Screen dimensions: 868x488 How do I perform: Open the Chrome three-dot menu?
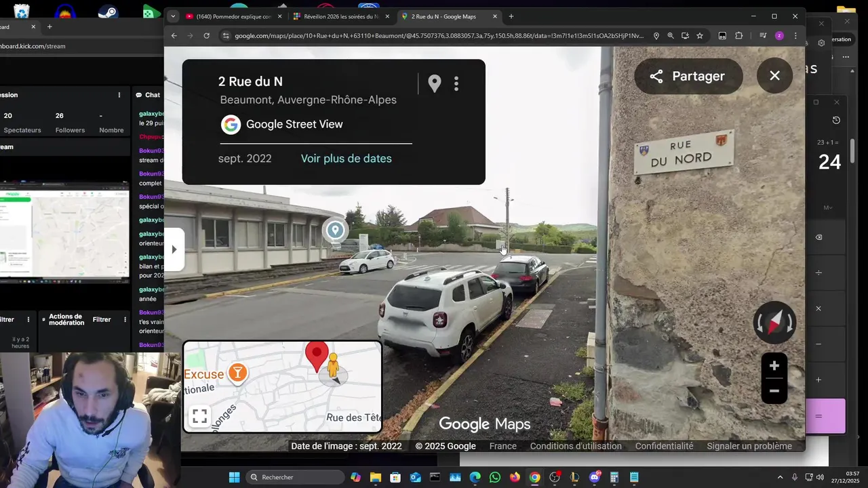[795, 36]
